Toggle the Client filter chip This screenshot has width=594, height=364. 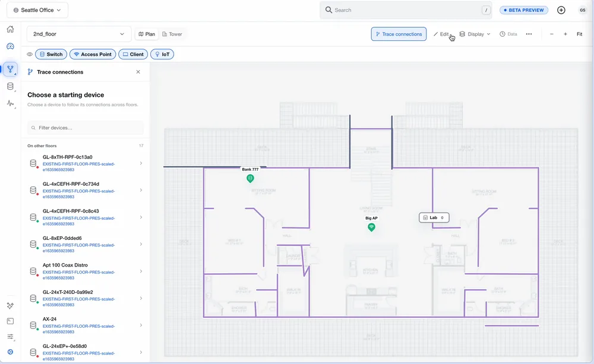(133, 54)
